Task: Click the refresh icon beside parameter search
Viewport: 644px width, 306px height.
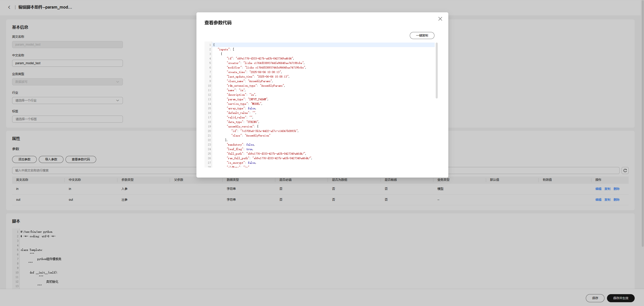Action: click(625, 171)
